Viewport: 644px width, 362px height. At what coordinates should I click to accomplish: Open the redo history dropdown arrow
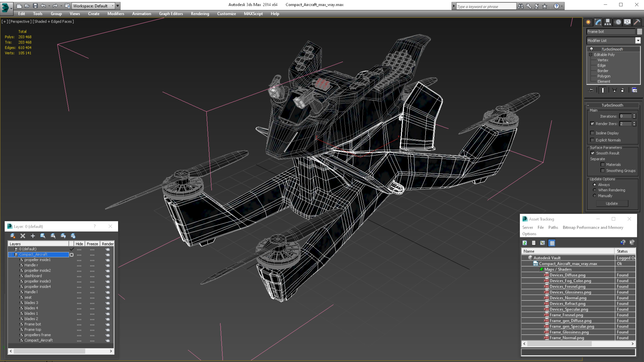click(61, 6)
